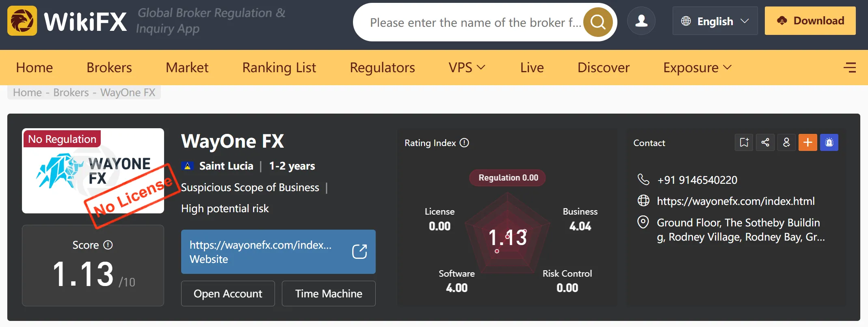Click the phone icon in Contact

[643, 179]
